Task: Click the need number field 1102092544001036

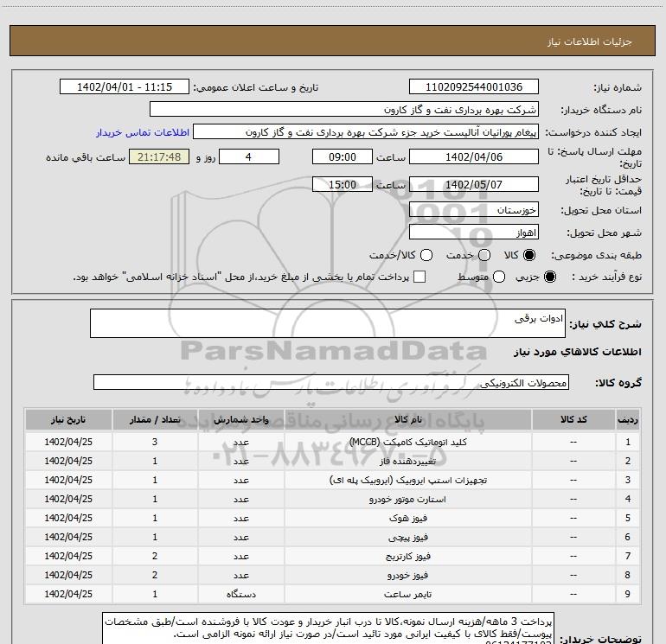Action: [474, 87]
